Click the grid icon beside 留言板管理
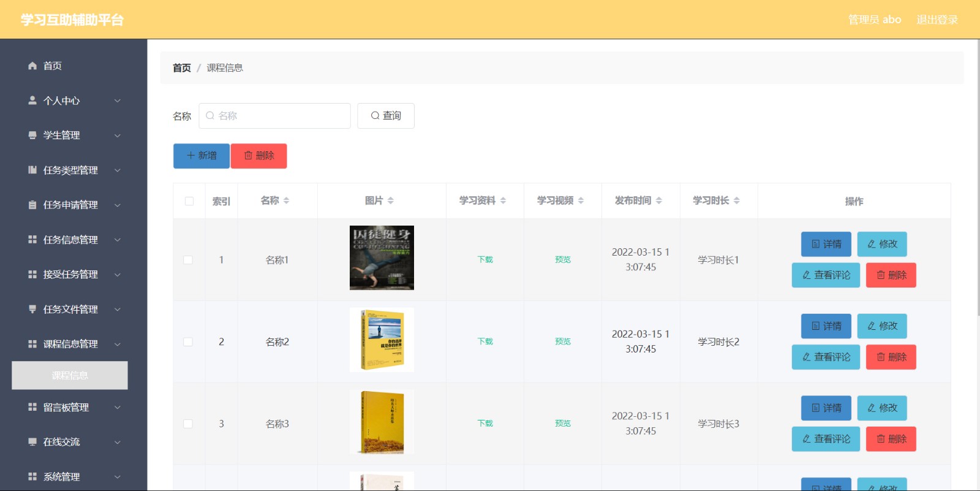Viewport: 980px width, 491px height. (x=32, y=407)
